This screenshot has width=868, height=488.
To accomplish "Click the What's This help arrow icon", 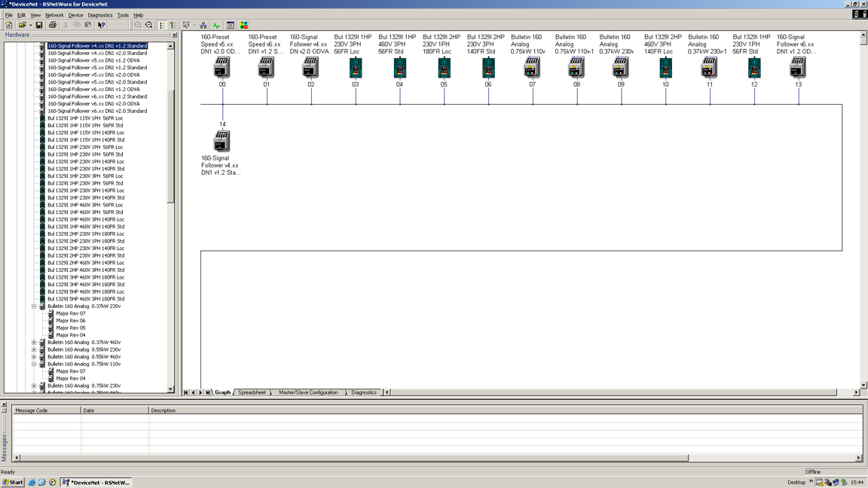I will click(101, 25).
